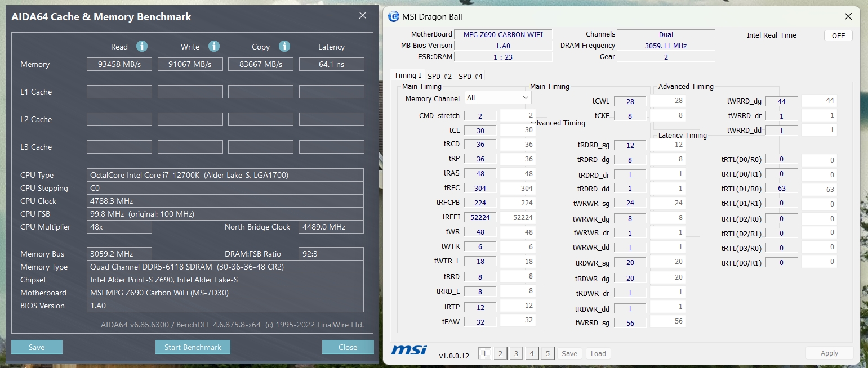Click the Memory Write 91067 MB/s value
Image resolution: width=868 pixels, height=368 pixels.
[x=190, y=64]
